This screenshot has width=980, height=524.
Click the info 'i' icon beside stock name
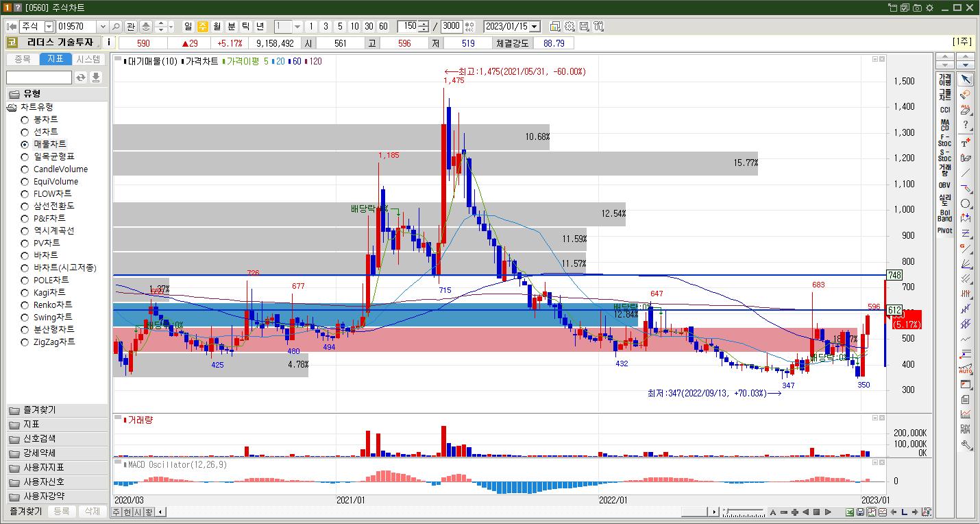(x=108, y=43)
